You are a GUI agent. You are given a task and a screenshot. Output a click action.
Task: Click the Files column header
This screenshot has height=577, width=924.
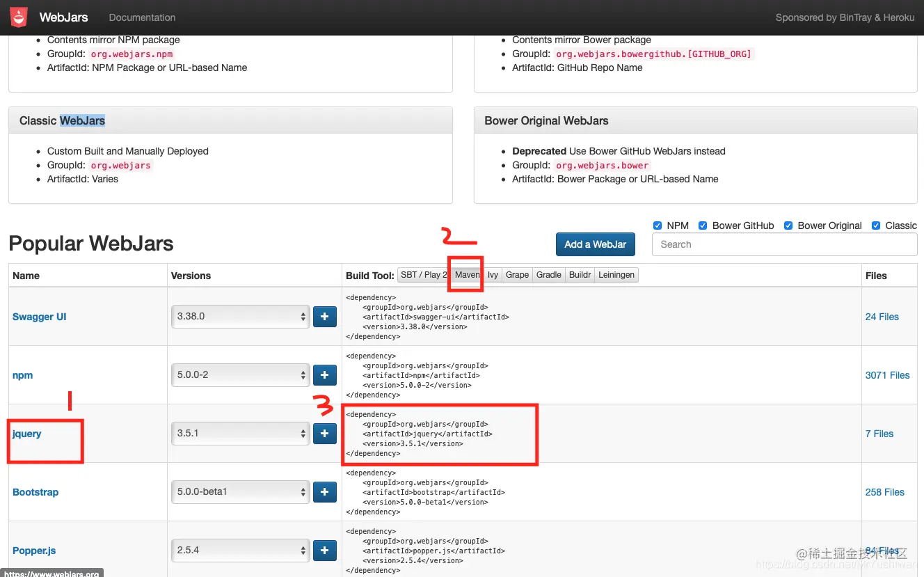tap(876, 276)
